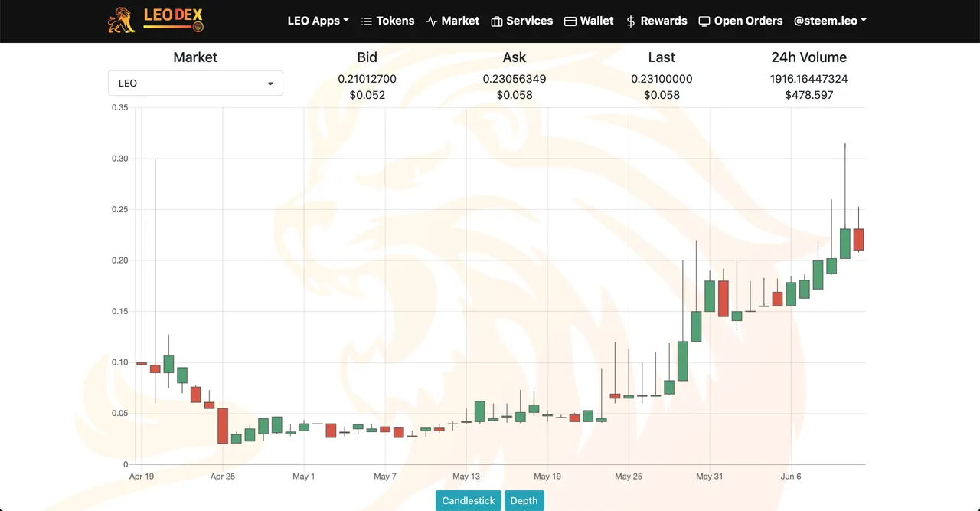Open the @steem.leo account dropdown
This screenshot has width=980, height=511.
(830, 21)
